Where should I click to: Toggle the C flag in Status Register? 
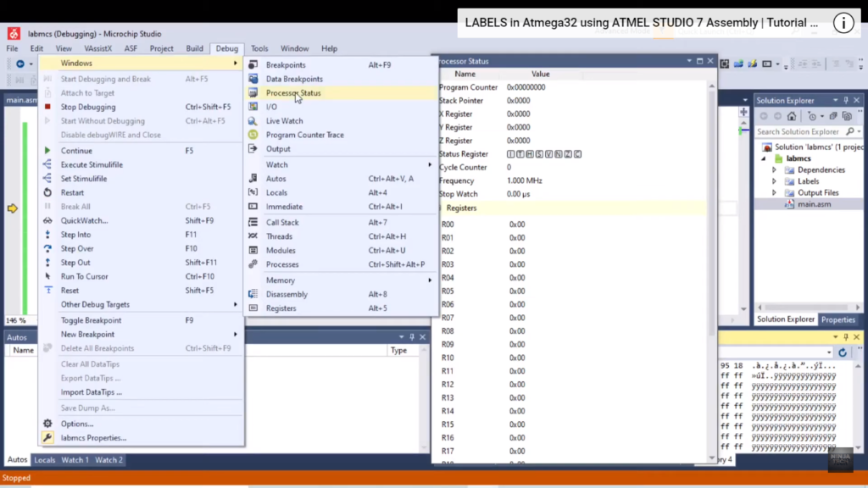click(577, 154)
